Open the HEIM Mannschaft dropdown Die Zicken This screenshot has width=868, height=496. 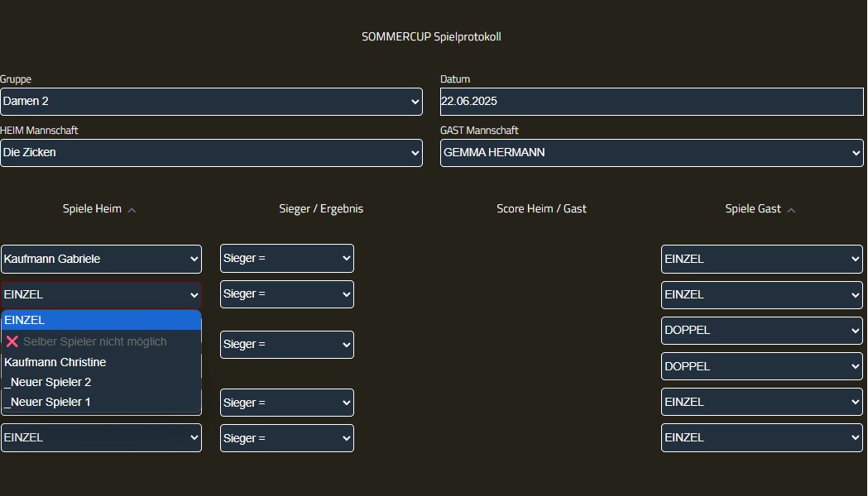point(211,153)
